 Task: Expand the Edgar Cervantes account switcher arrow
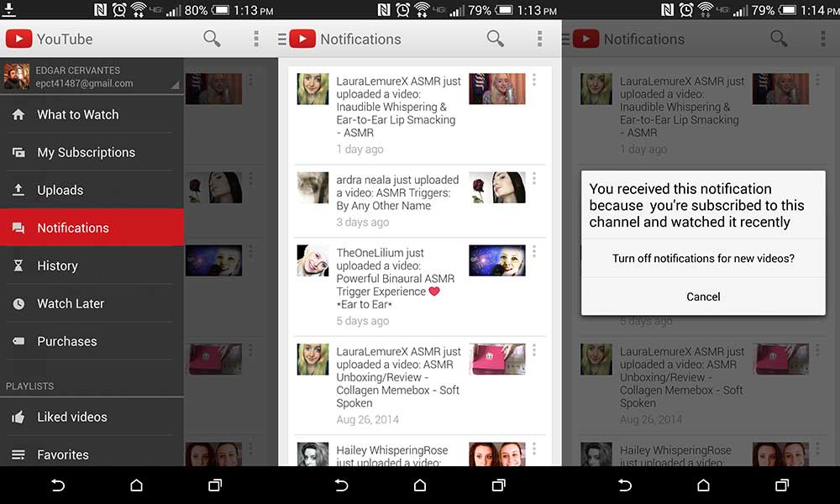[175, 85]
